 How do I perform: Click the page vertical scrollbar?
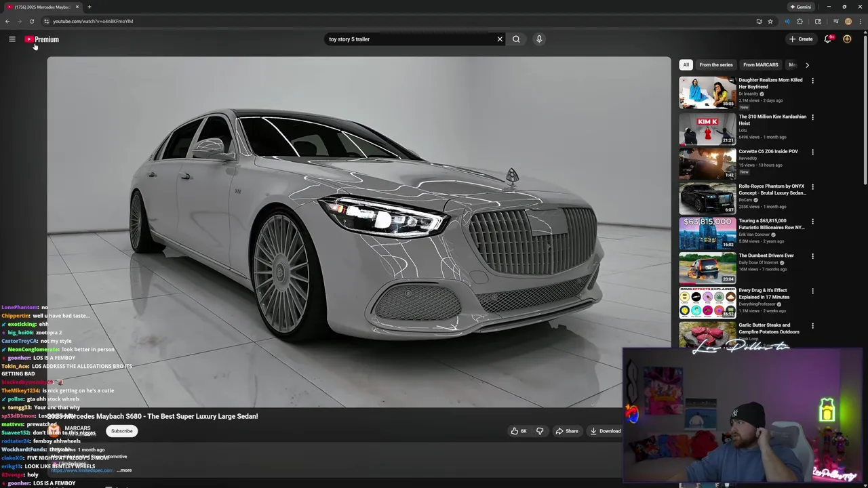tap(865, 108)
